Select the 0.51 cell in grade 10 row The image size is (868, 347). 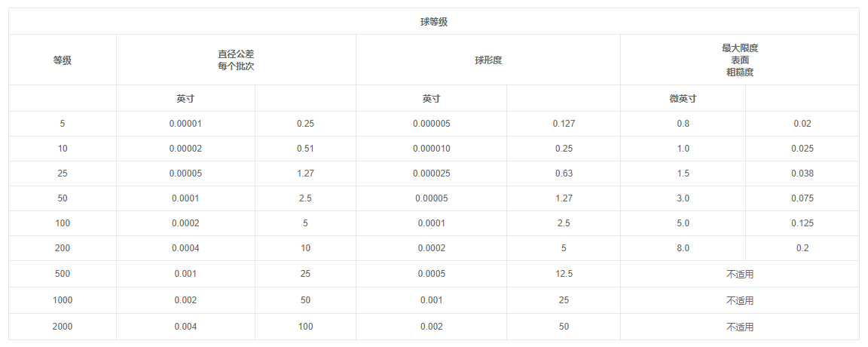pos(305,149)
